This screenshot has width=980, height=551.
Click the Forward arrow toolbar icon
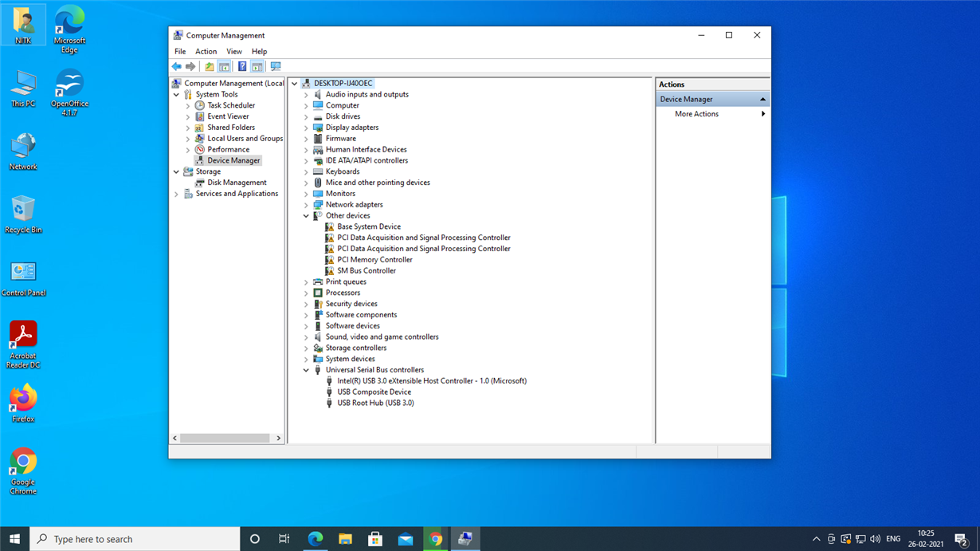pyautogui.click(x=190, y=67)
